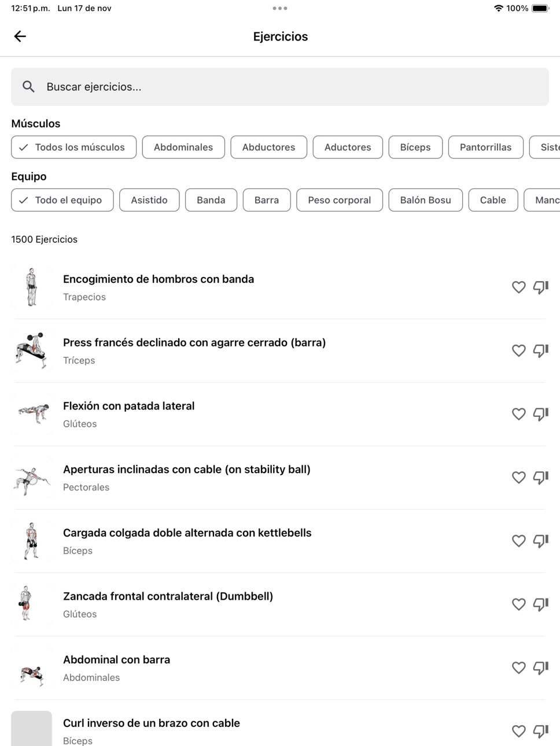Focus the Buscar ejercicios search field
The height and width of the screenshot is (746, 560).
[x=280, y=87]
